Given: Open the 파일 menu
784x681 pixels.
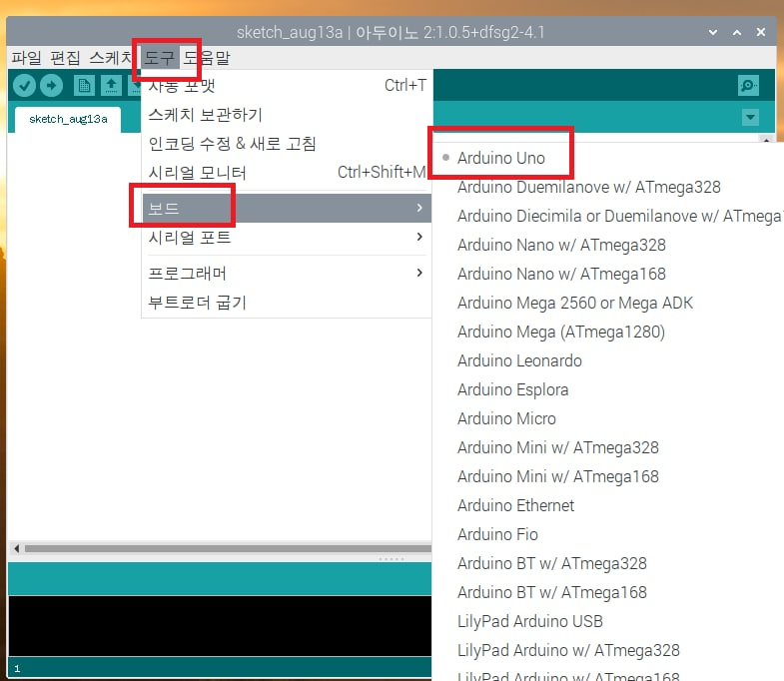Looking at the screenshot, I should 27,58.
